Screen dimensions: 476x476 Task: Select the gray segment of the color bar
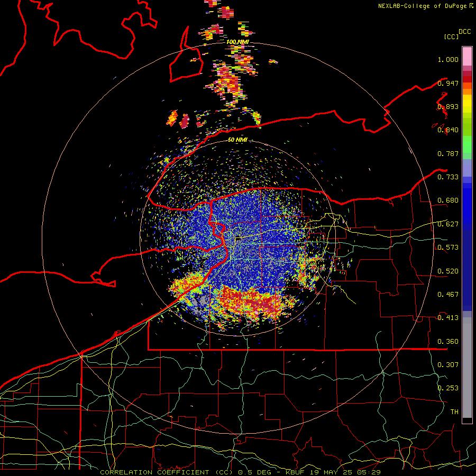coord(467,368)
